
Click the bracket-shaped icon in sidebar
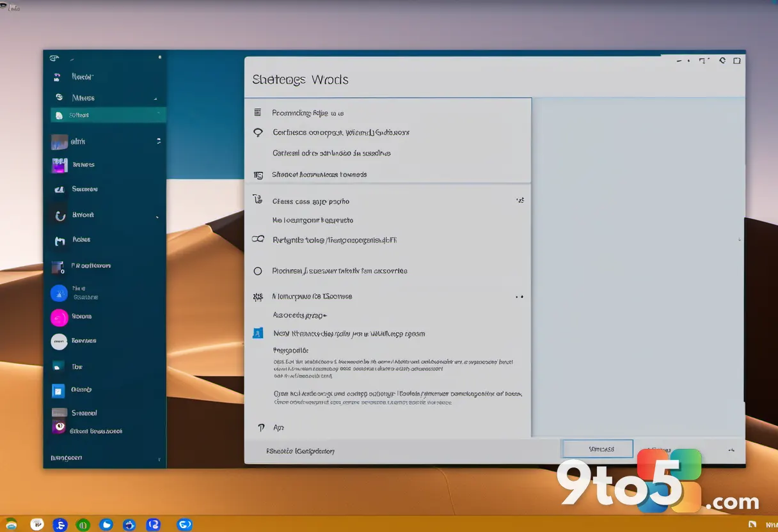60,241
